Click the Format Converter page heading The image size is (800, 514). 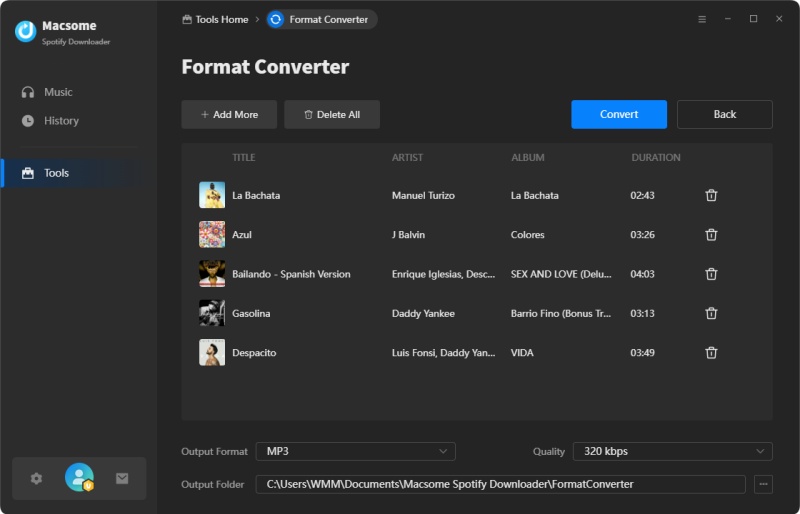coord(265,67)
